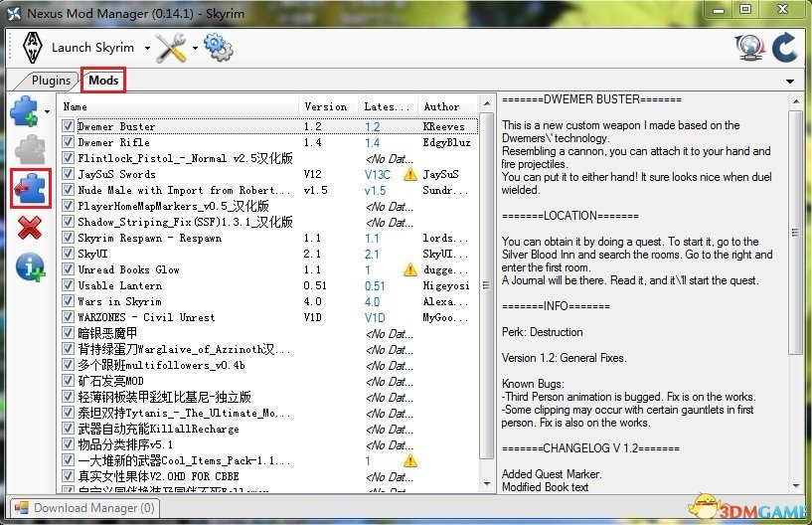Open the Download Manager (0) tab
The image size is (812, 525).
tap(84, 508)
